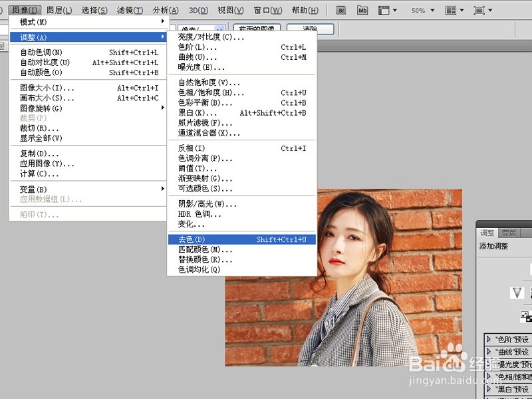
Task: Choose 自动颜色(O) menu item
Action: click(x=88, y=72)
